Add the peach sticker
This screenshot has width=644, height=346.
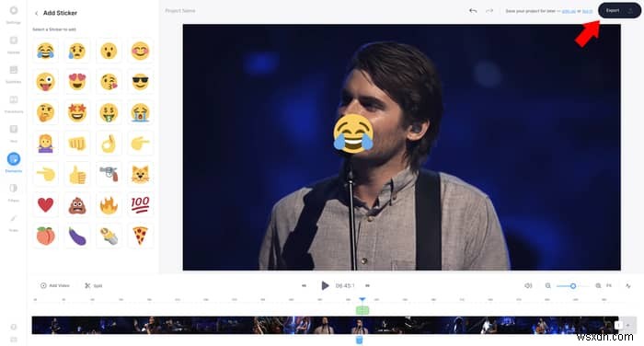click(x=45, y=236)
